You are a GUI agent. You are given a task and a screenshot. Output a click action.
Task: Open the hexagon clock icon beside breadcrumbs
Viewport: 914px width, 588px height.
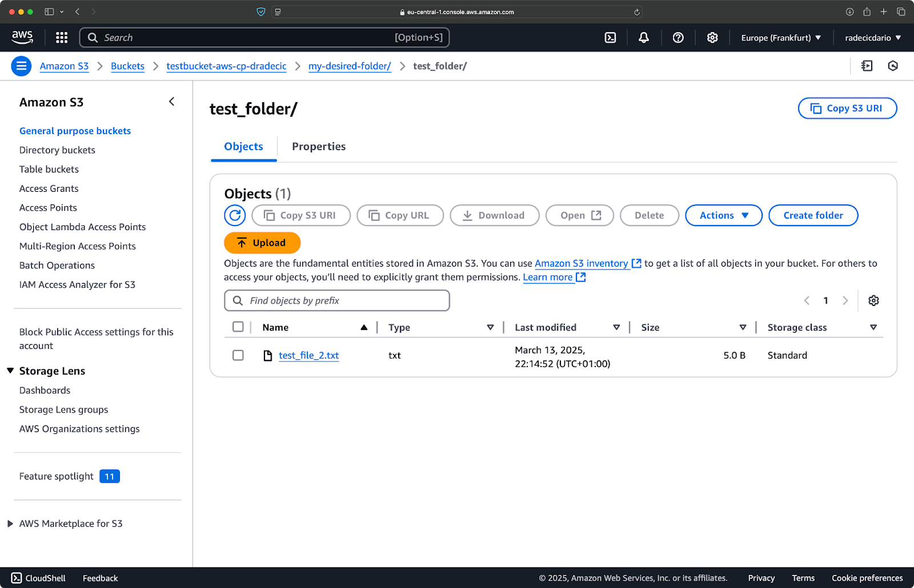893,66
